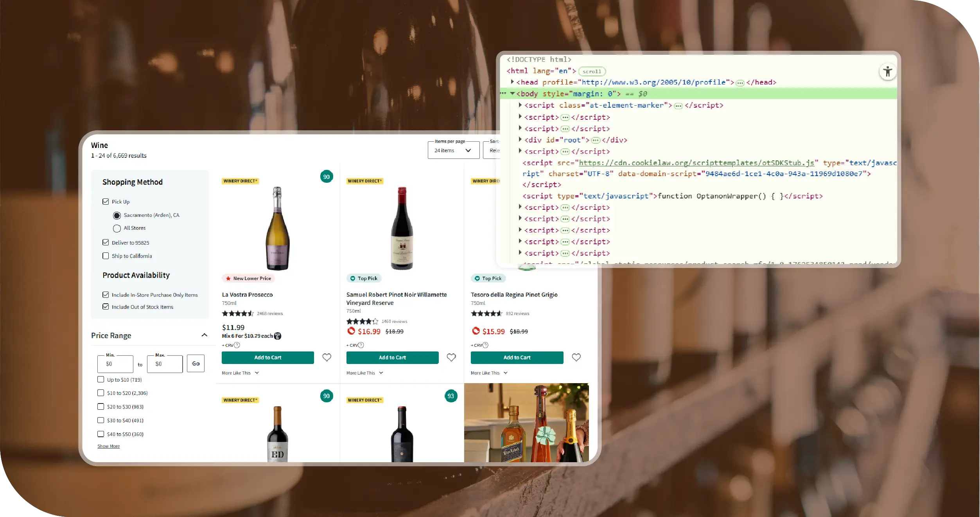The height and width of the screenshot is (517, 980).
Task: Save Tesoro della Regina with heart icon
Action: (x=576, y=357)
